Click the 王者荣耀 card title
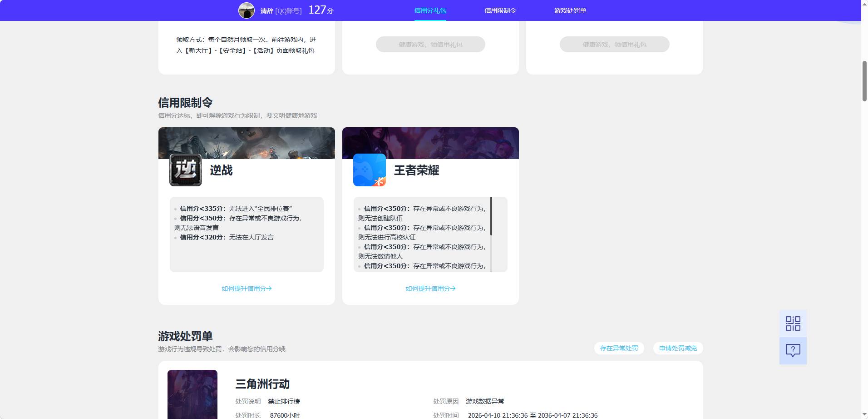Screen dimensions: 868x419 (x=416, y=170)
